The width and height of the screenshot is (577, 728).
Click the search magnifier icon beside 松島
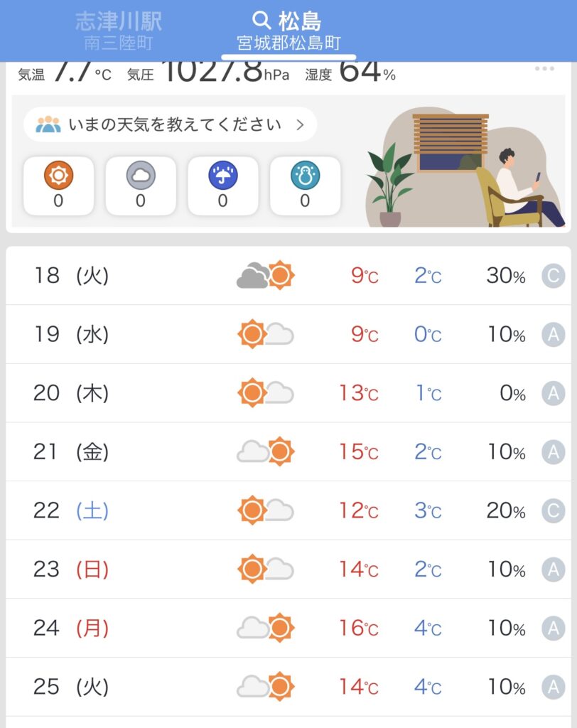[x=262, y=21]
